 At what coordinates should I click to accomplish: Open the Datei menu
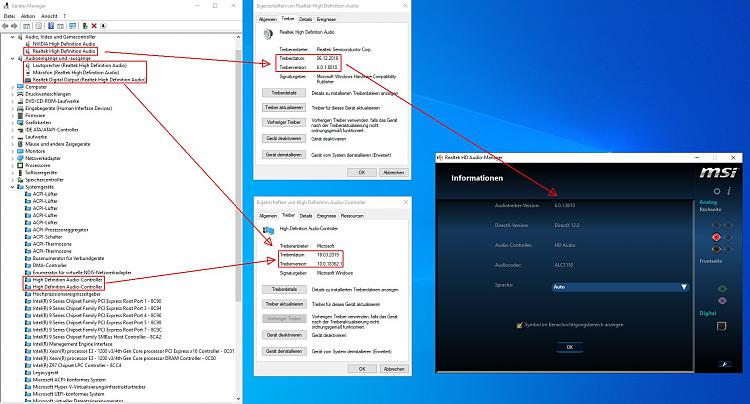pyautogui.click(x=9, y=16)
